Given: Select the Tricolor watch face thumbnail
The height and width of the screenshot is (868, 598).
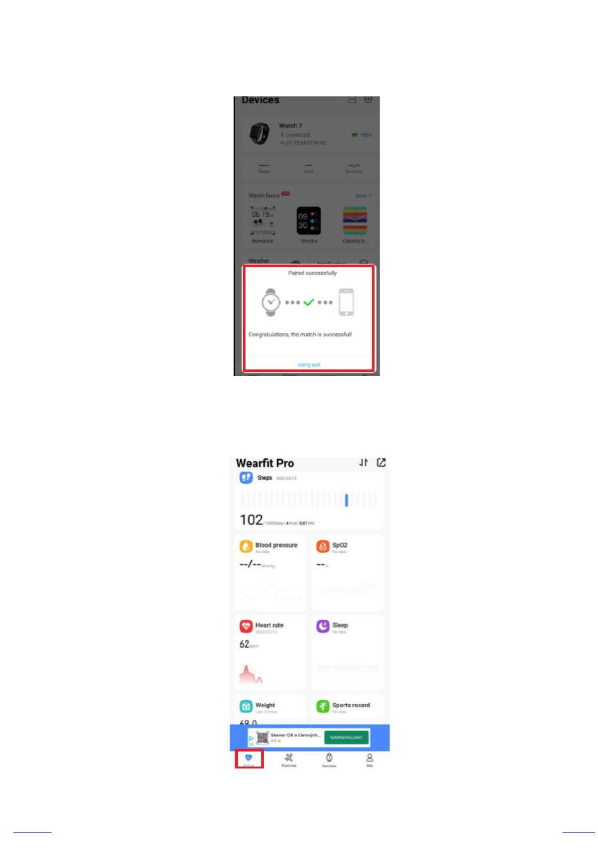Looking at the screenshot, I should pyautogui.click(x=308, y=221).
